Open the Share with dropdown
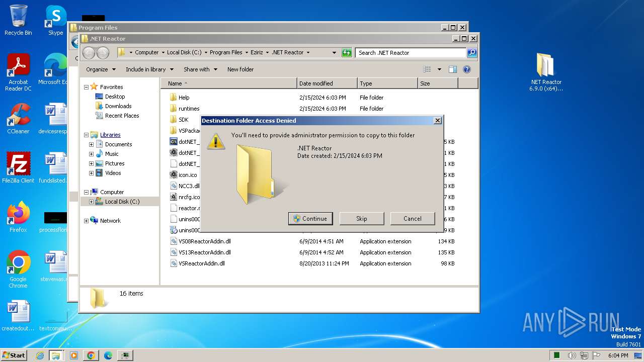This screenshot has height=362, width=644. click(200, 69)
